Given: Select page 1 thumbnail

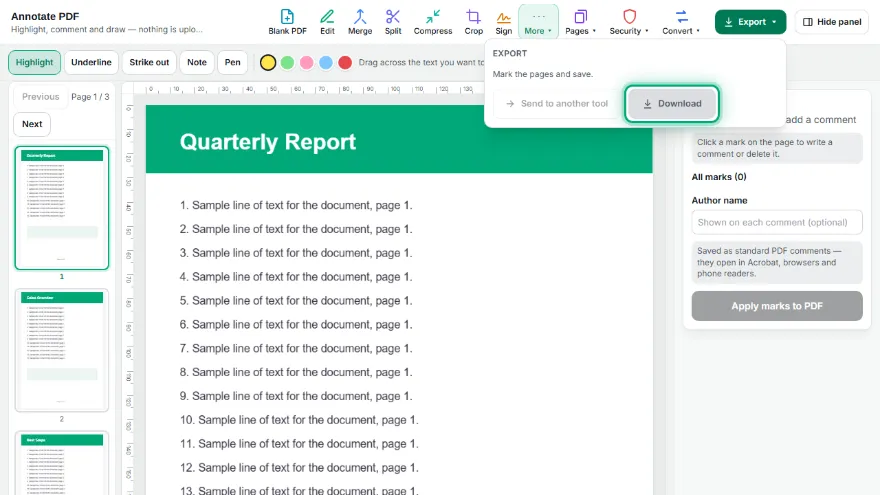Looking at the screenshot, I should pos(62,208).
